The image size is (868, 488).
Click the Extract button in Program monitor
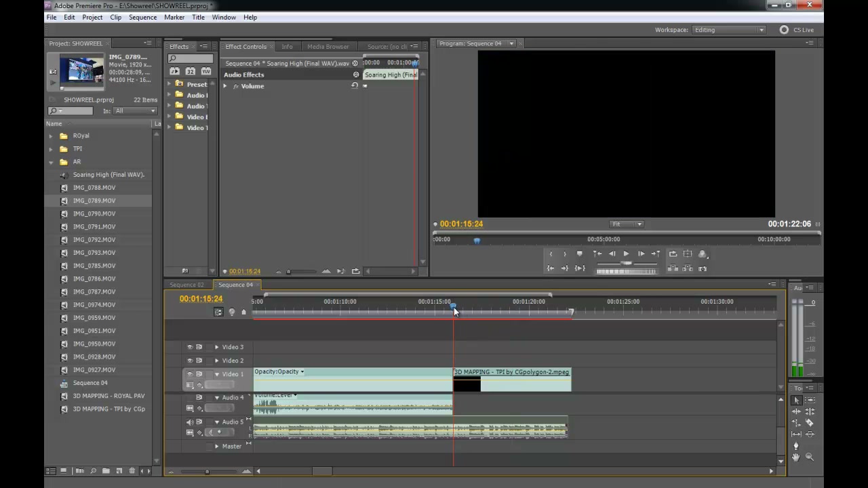point(688,268)
